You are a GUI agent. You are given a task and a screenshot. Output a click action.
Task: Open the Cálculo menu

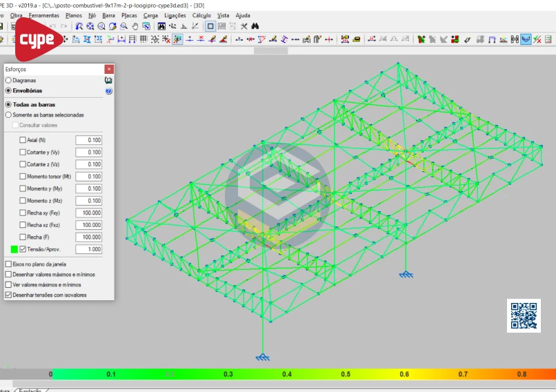[x=201, y=14]
